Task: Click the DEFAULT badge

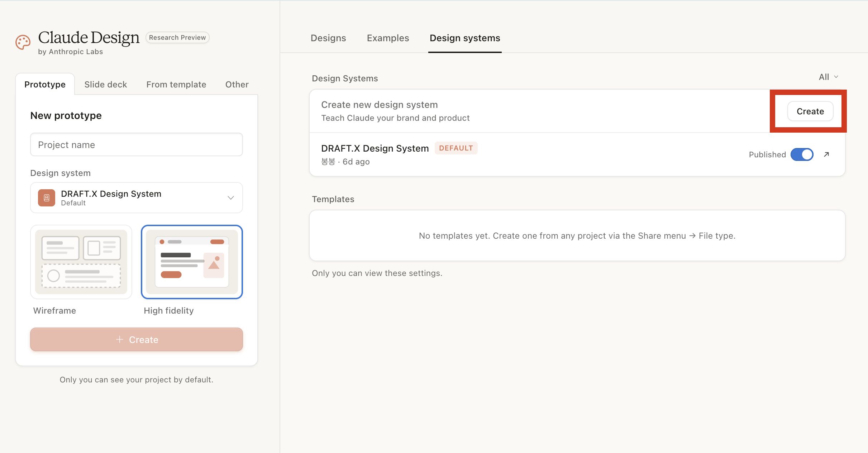Action: click(456, 148)
